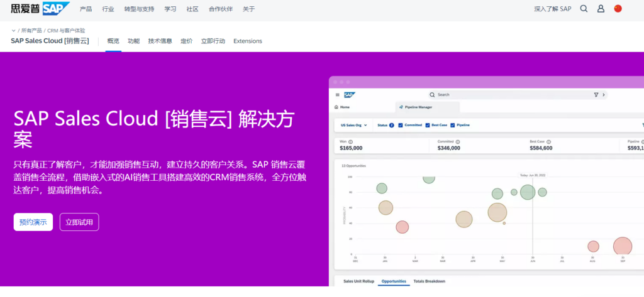Open the 转型与支持 menu
The height and width of the screenshot is (297, 644).
[139, 9]
